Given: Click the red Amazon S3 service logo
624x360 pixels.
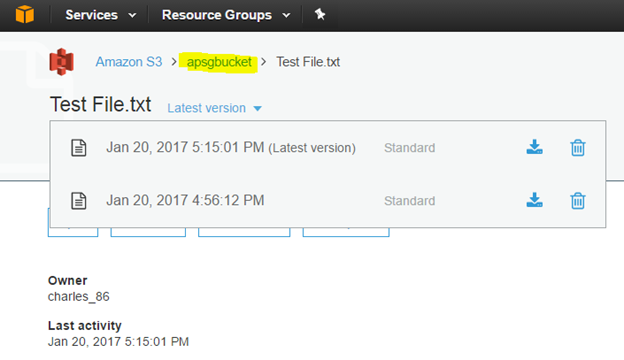Looking at the screenshot, I should [61, 62].
